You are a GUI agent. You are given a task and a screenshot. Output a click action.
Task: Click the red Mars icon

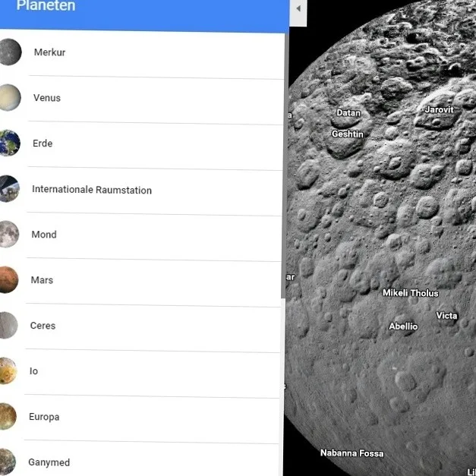click(x=9, y=279)
